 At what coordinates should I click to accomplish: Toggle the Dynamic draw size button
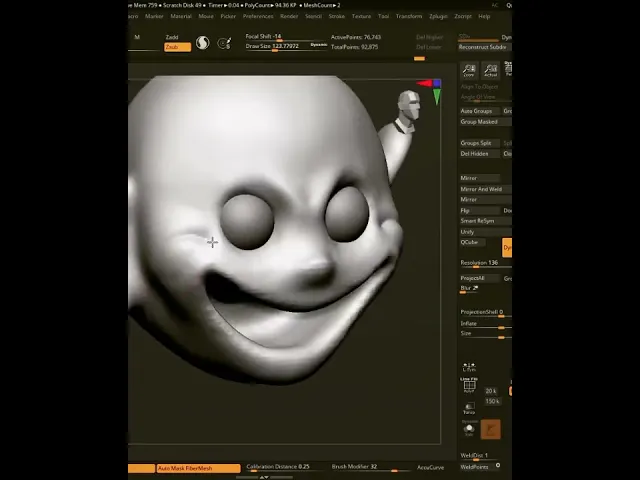(319, 45)
